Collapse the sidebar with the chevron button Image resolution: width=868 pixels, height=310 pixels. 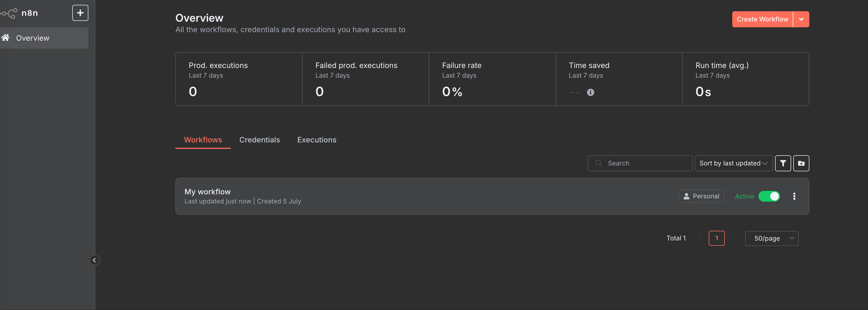pyautogui.click(x=95, y=260)
